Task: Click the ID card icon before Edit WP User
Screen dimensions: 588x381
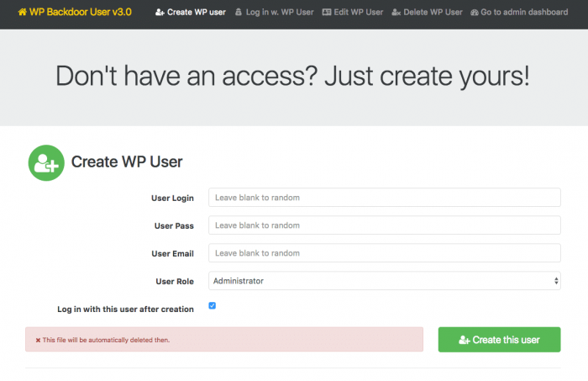Action: 327,13
